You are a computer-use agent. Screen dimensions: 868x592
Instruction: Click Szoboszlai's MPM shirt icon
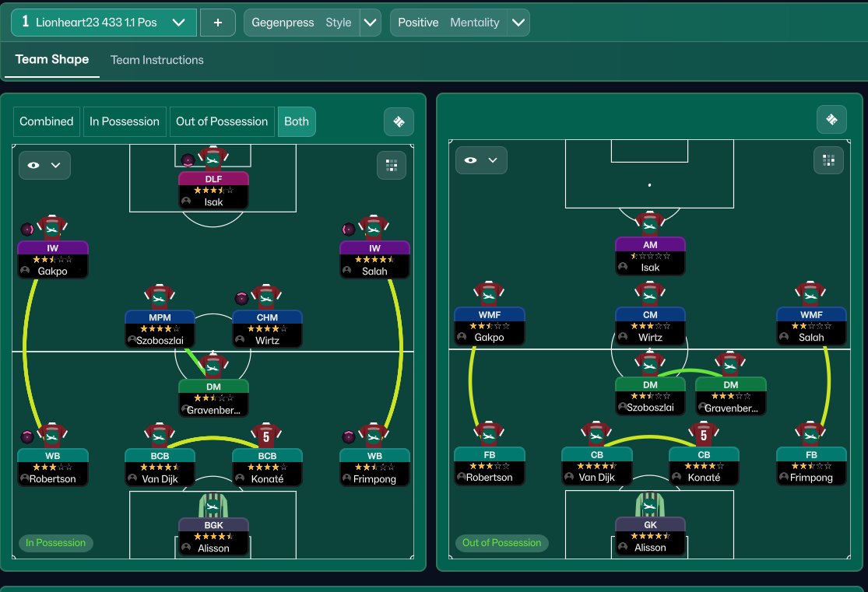click(160, 297)
